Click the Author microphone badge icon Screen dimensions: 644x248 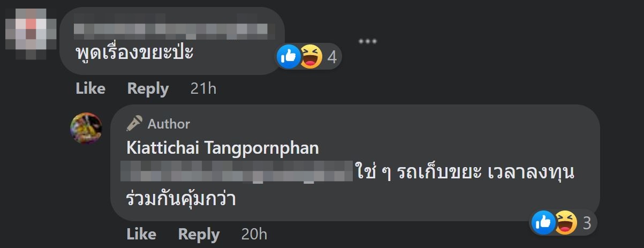click(x=134, y=124)
